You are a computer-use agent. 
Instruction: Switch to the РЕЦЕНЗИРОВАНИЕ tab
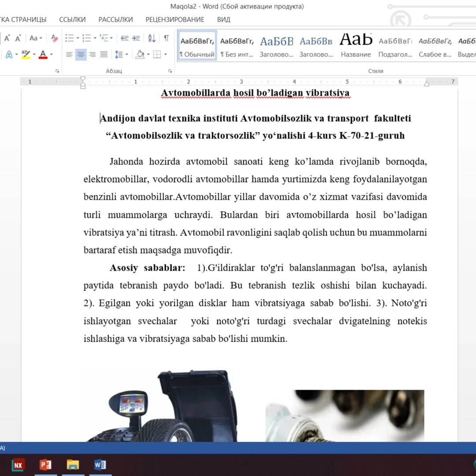tap(175, 19)
